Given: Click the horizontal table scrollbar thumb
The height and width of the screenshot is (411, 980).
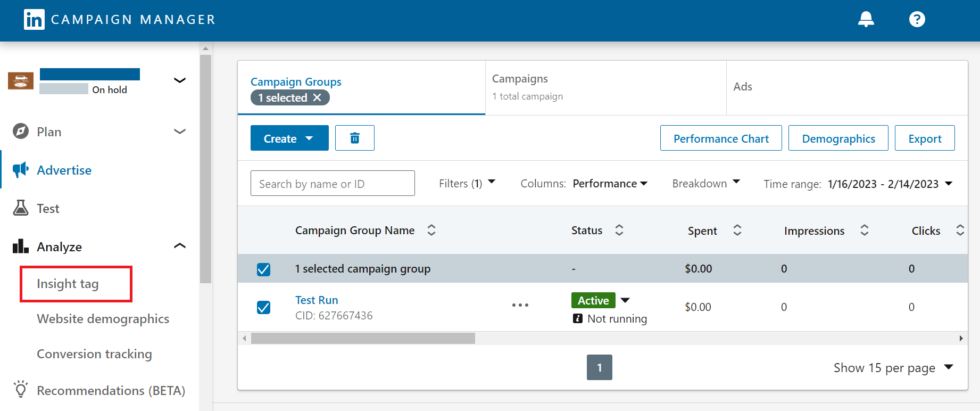Looking at the screenshot, I should pyautogui.click(x=363, y=339).
